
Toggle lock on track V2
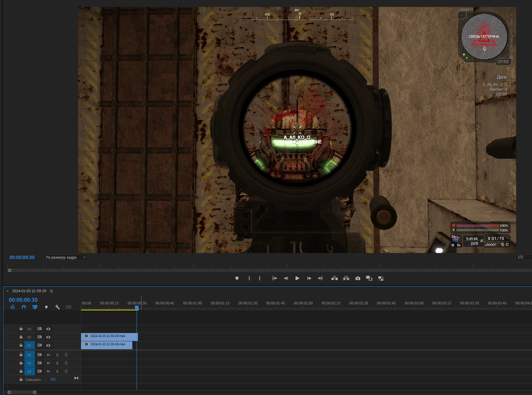click(x=21, y=337)
